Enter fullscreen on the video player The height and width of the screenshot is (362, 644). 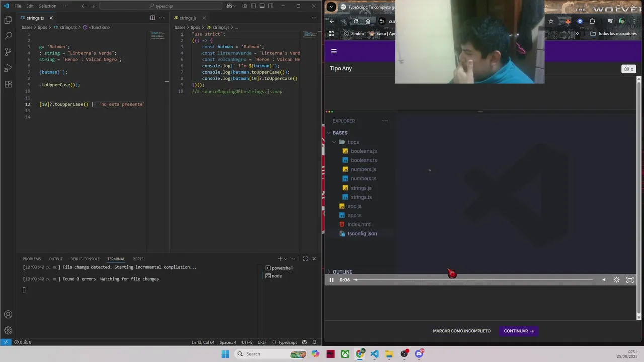point(630,280)
